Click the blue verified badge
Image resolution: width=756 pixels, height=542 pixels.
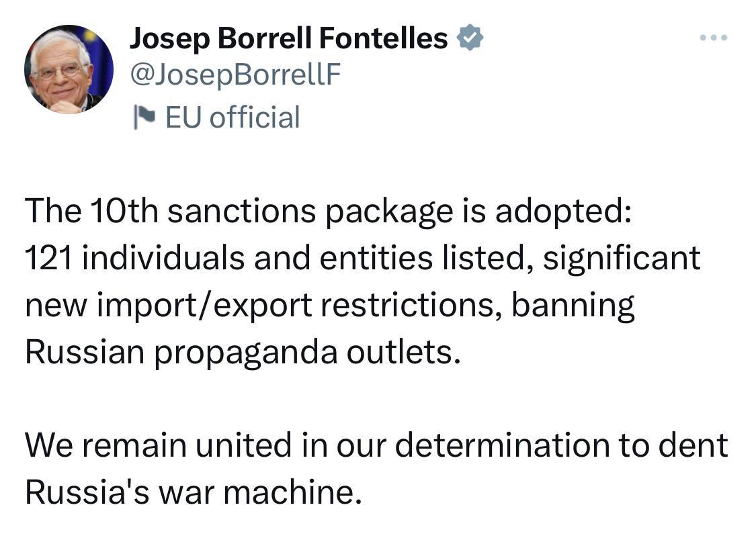tap(470, 39)
